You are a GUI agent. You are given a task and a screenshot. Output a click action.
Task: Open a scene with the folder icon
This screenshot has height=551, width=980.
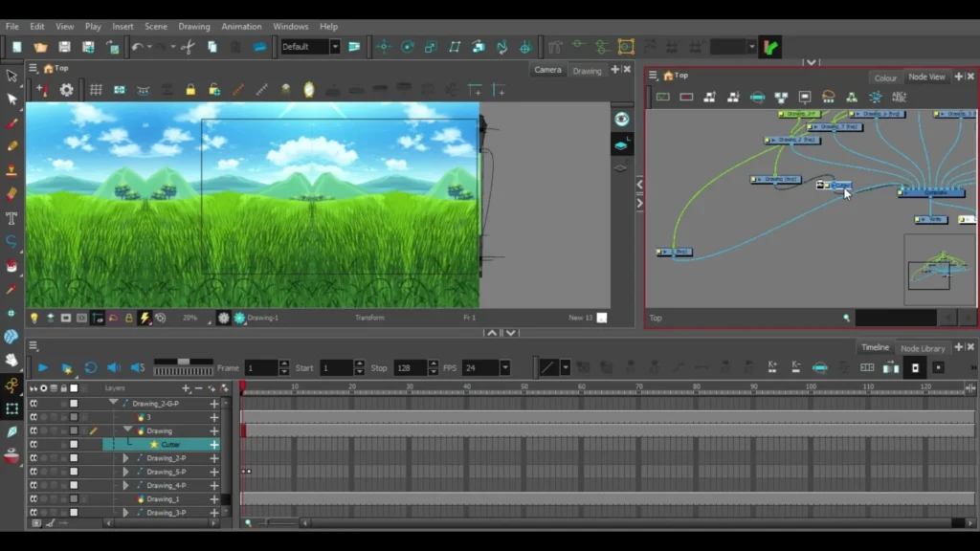coord(40,47)
